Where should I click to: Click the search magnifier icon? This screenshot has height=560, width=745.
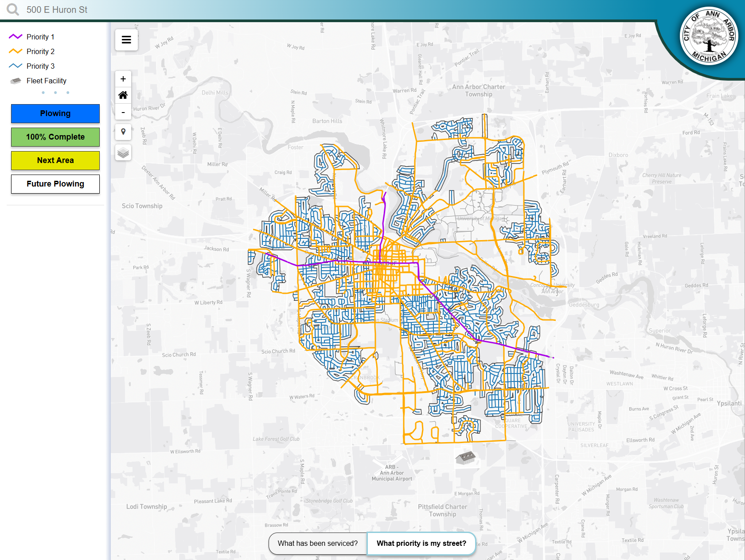[x=12, y=9]
